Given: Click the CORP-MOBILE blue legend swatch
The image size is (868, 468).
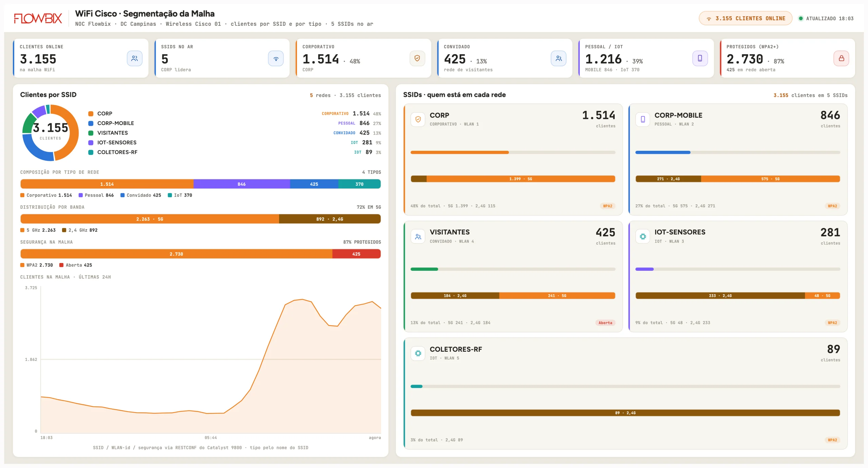Looking at the screenshot, I should pyautogui.click(x=91, y=123).
